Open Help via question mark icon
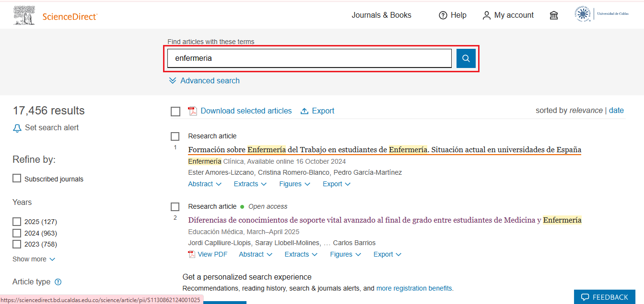Viewport: 644px width, 304px height. click(443, 15)
